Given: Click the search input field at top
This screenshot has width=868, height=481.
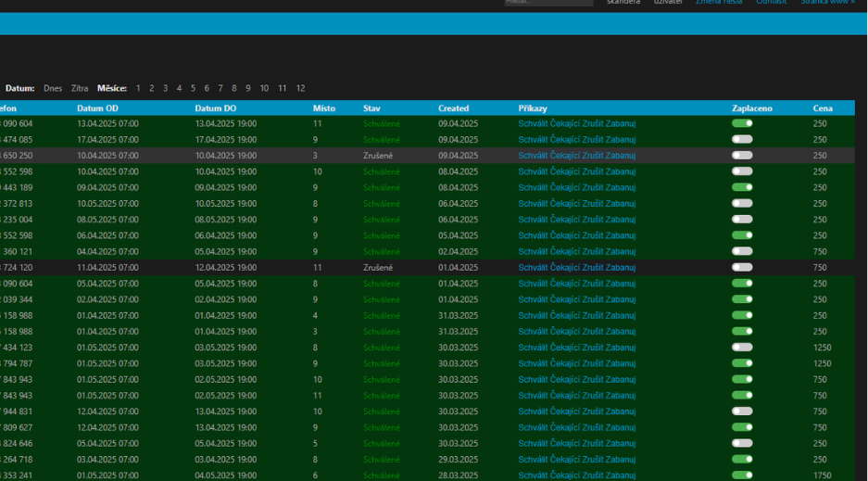Looking at the screenshot, I should pyautogui.click(x=548, y=2).
